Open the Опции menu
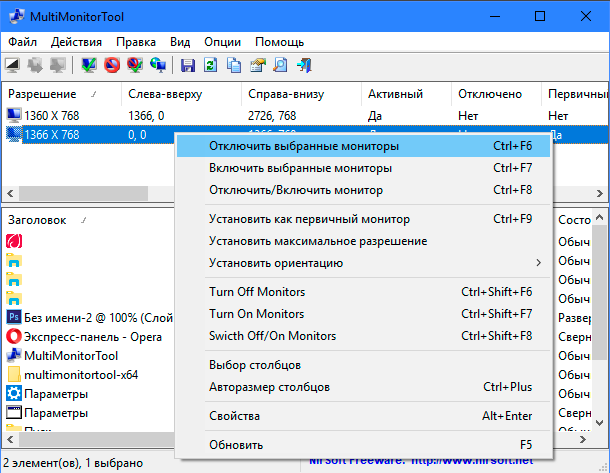Screen dimensions: 610x473 coord(223,42)
